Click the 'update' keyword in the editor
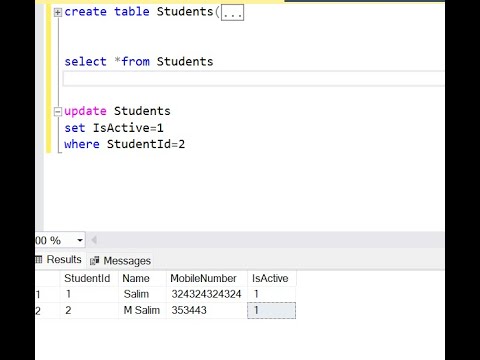The width and height of the screenshot is (480, 360). [85, 111]
